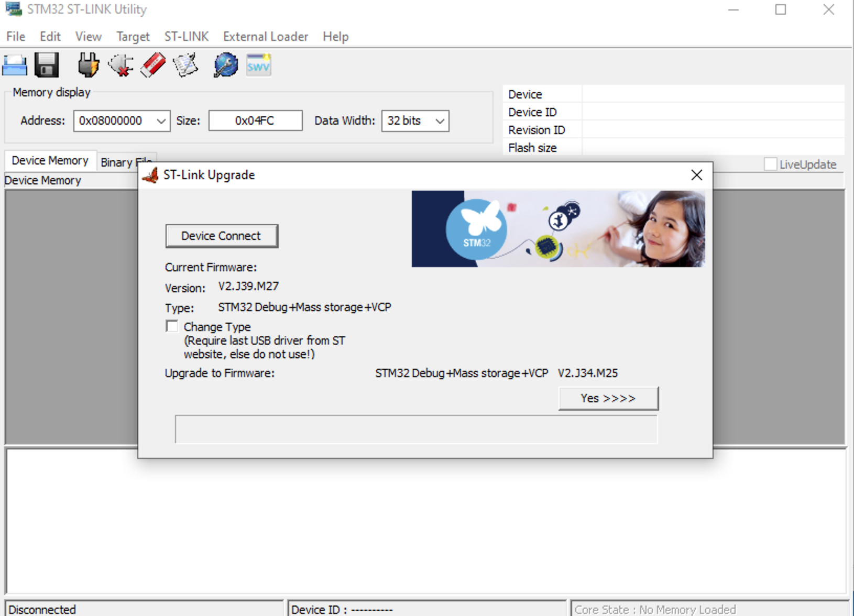Screen dimensions: 854x616
Task: Click the Full chip erase eraser icon
Action: click(153, 65)
